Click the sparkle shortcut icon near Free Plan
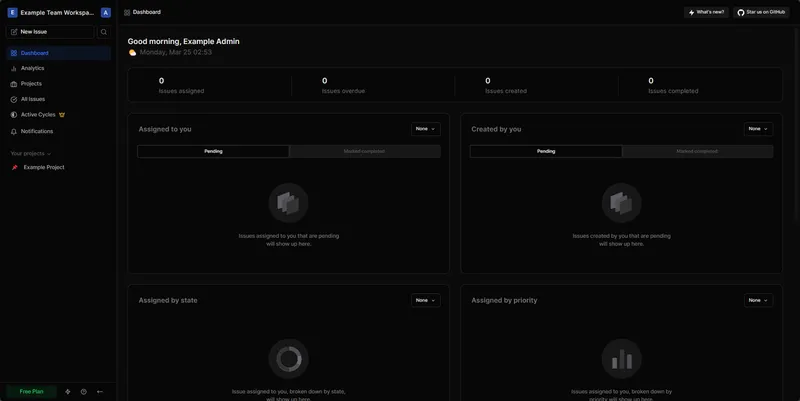Viewport: 800px width, 401px height. coord(68,391)
